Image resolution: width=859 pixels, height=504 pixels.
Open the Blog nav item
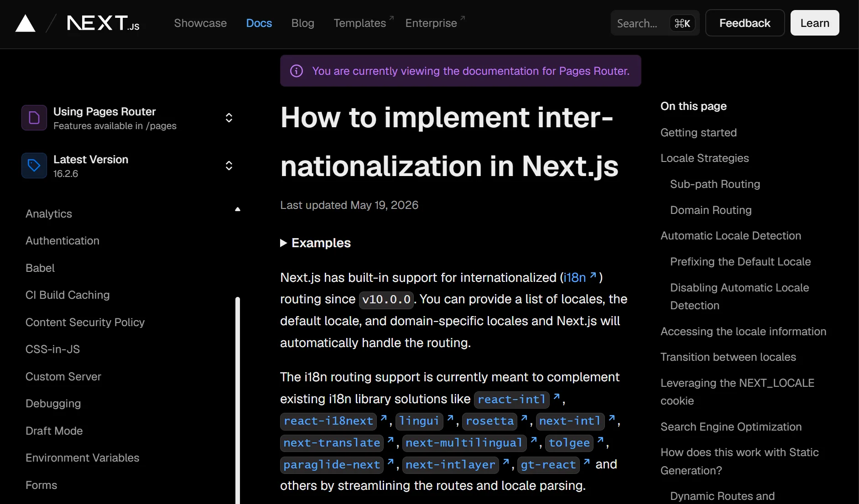303,23
